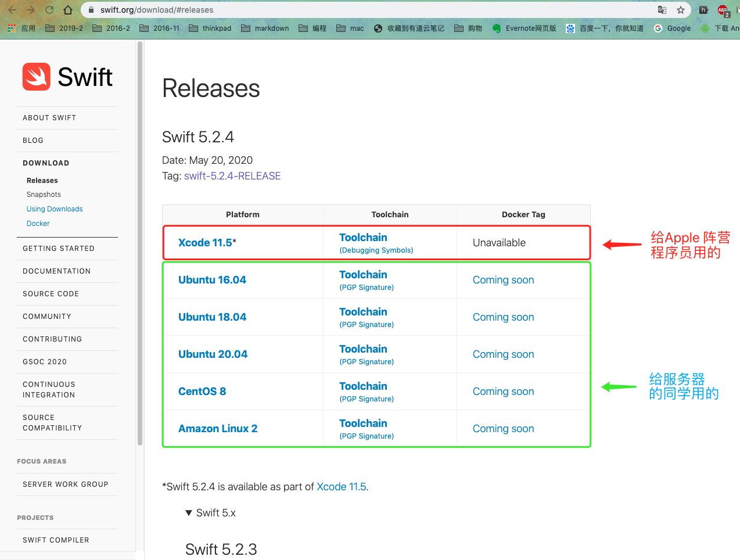Open the thinkpad bookmark folder
The image size is (740, 560).
[x=210, y=28]
